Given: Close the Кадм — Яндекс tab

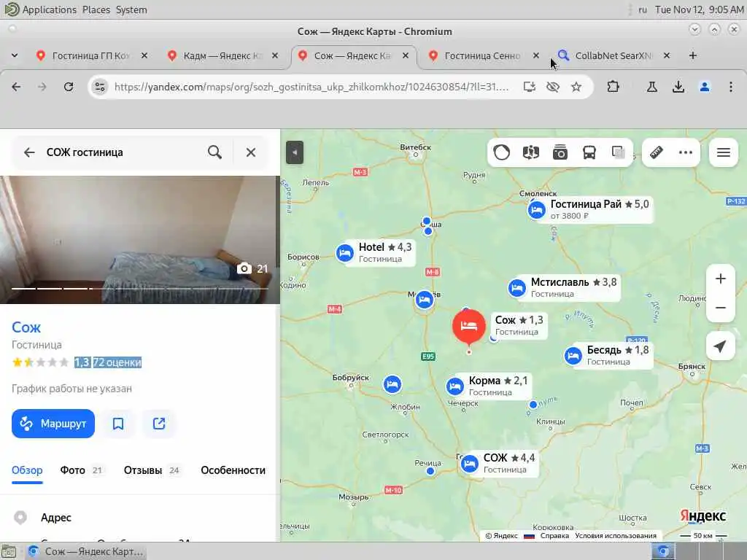Looking at the screenshot, I should [x=275, y=55].
